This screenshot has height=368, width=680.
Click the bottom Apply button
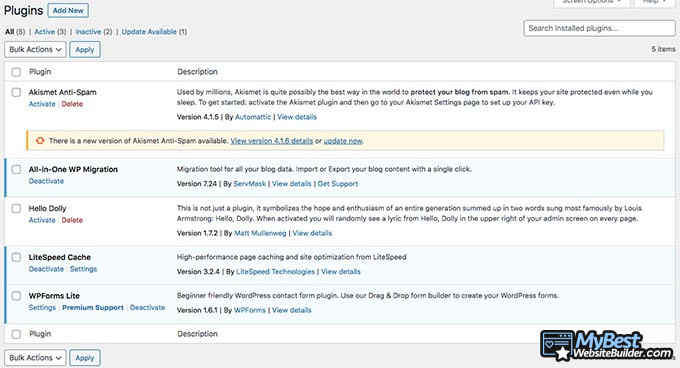85,358
